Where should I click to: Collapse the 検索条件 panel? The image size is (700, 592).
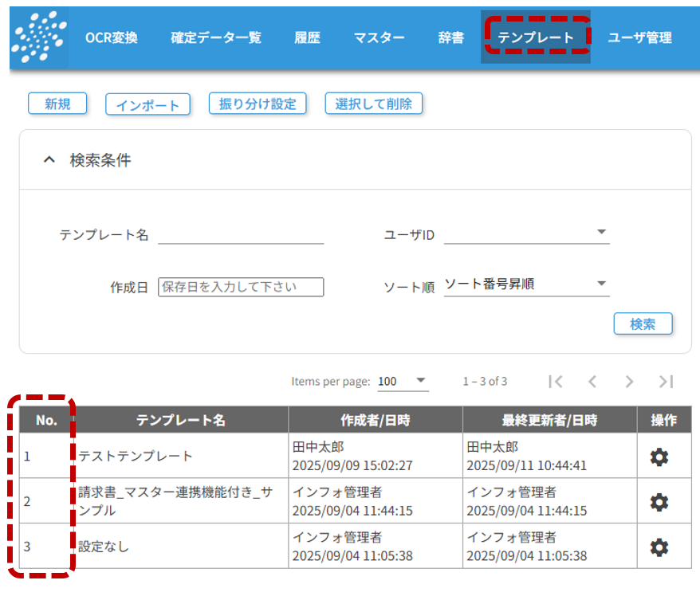(49, 160)
